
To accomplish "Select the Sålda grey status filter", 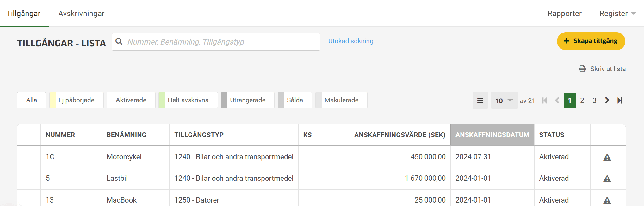I will [x=294, y=100].
